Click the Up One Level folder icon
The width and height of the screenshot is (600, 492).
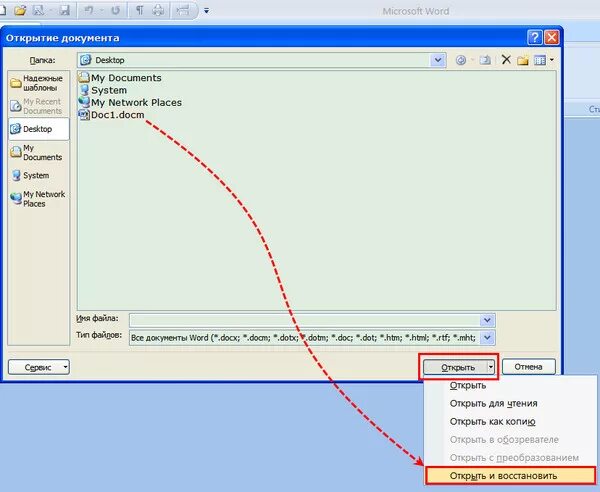(485, 60)
